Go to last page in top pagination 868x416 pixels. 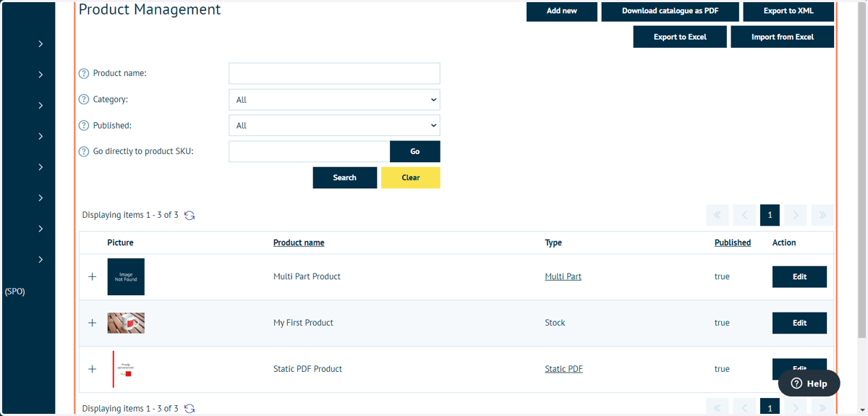pyautogui.click(x=822, y=215)
